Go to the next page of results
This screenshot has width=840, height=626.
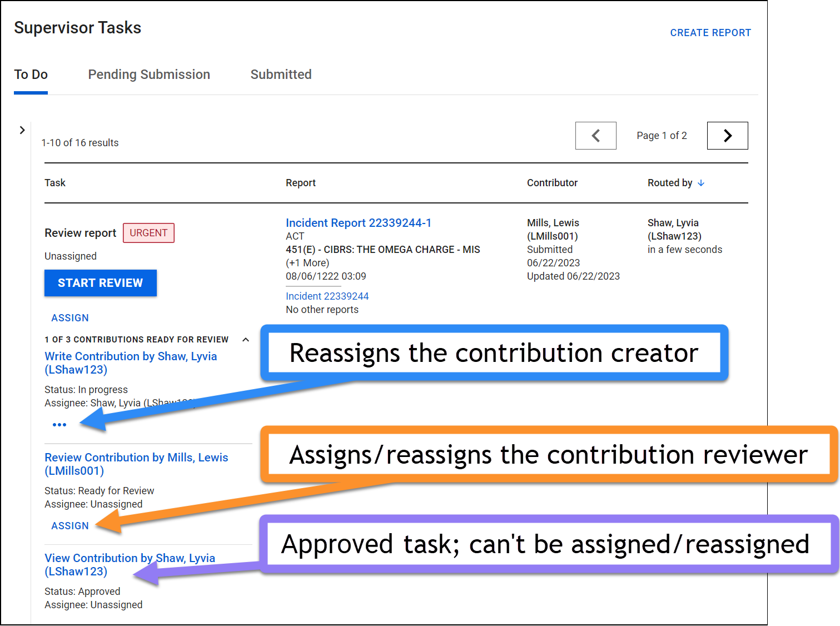point(727,135)
